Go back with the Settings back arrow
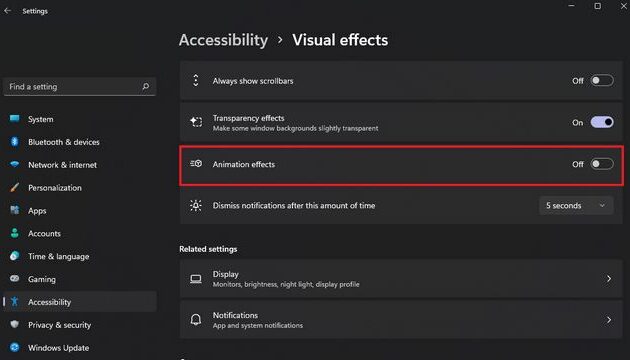 point(8,11)
